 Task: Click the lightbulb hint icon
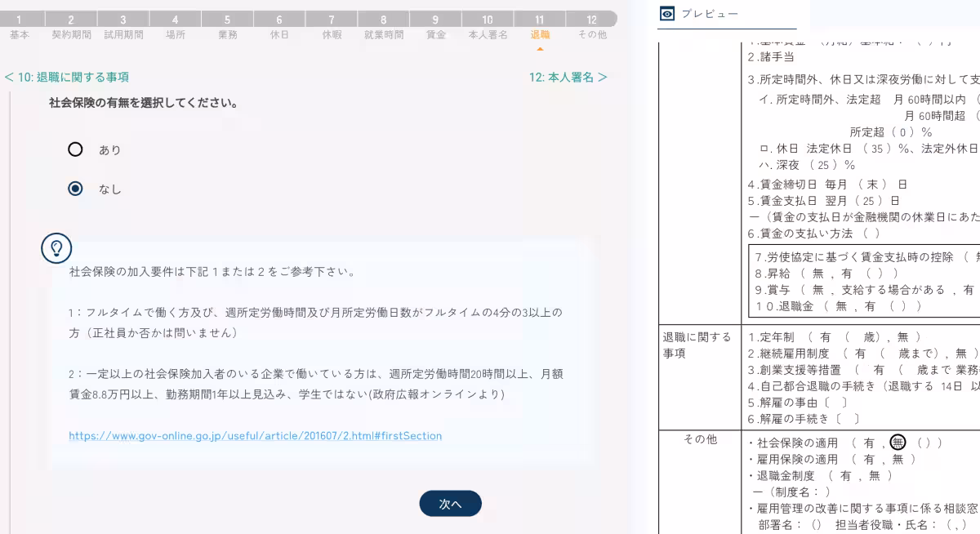click(56, 247)
